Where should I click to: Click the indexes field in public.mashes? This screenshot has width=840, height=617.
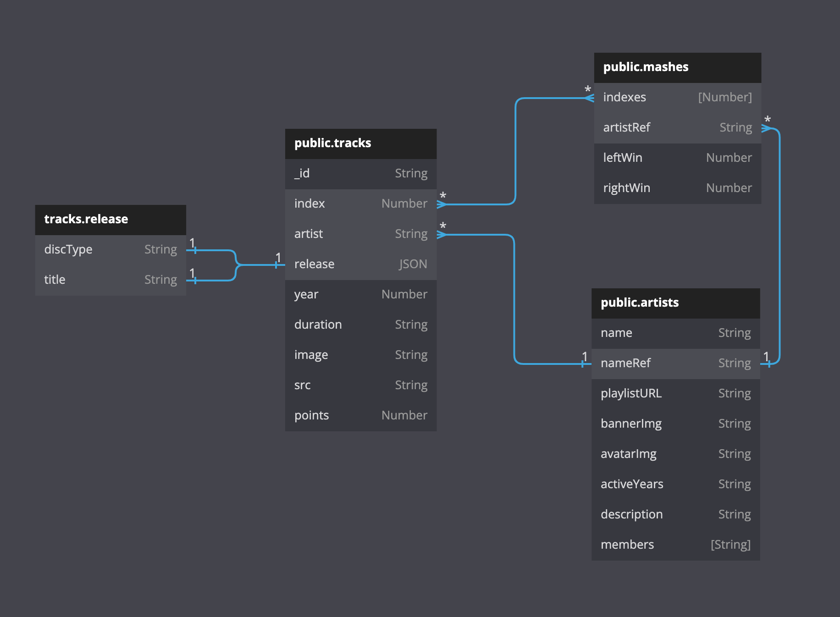click(678, 98)
